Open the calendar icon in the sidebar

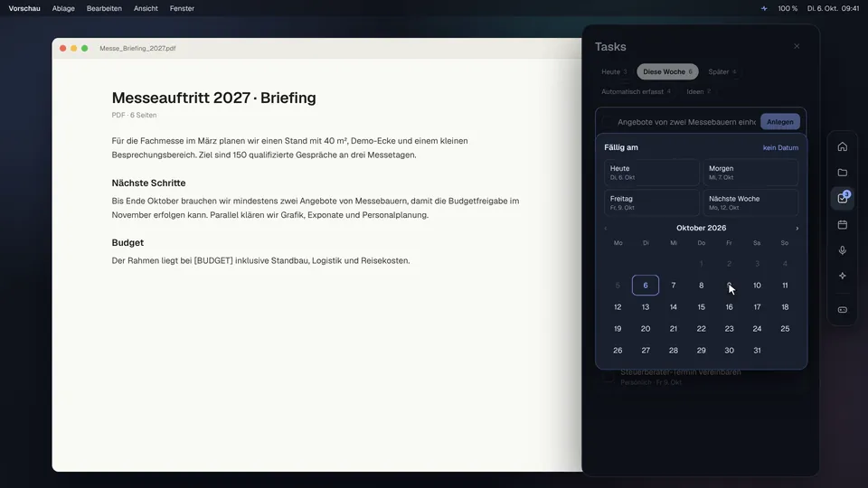(x=842, y=225)
